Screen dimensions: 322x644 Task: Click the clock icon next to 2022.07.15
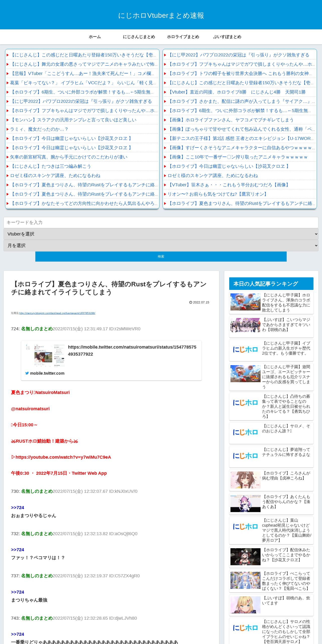(x=191, y=302)
